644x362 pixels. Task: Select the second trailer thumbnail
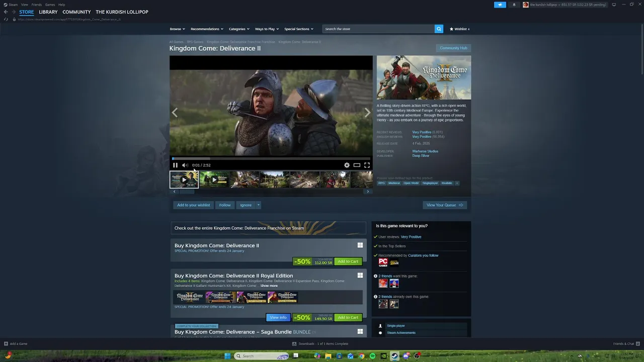(214, 179)
